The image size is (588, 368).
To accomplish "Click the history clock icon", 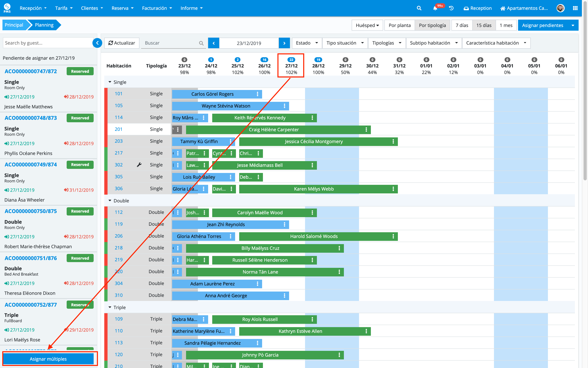I will coord(451,8).
